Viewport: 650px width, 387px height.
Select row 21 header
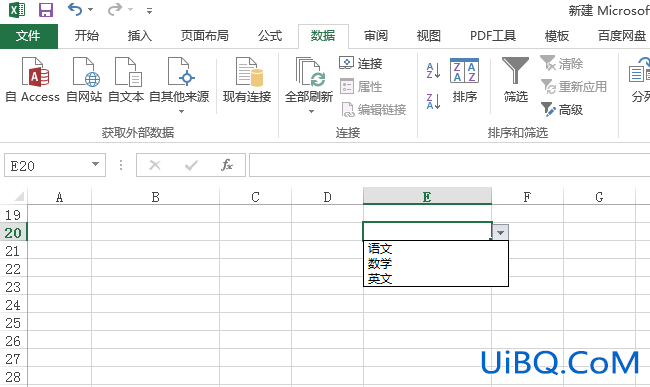tap(13, 251)
